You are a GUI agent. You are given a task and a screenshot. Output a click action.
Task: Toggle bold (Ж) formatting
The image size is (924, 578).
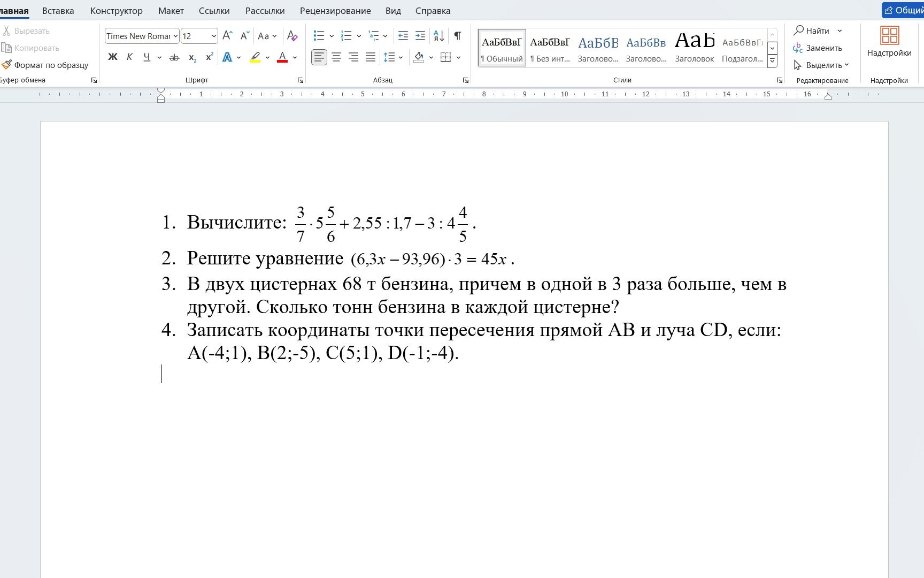[x=113, y=57]
